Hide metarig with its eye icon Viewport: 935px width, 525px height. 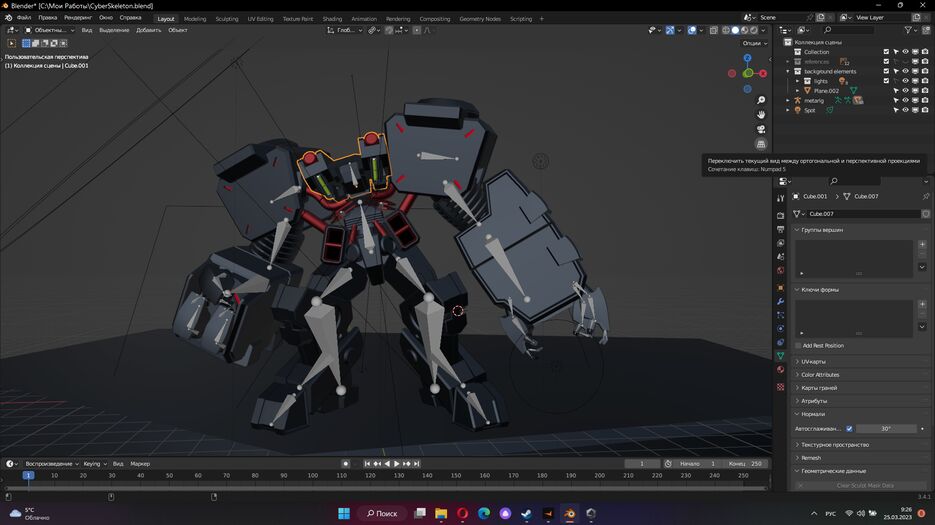[x=905, y=100]
